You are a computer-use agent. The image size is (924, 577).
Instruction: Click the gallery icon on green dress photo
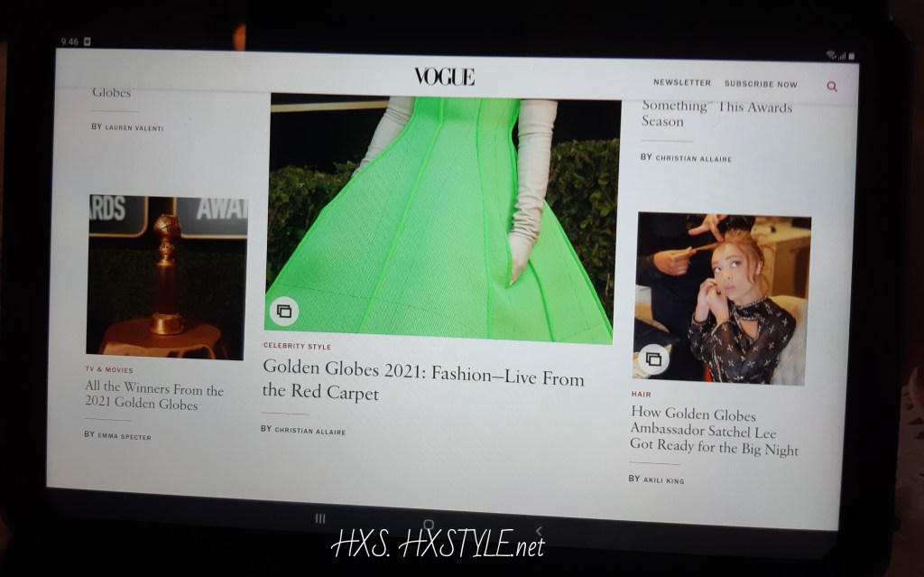click(284, 312)
